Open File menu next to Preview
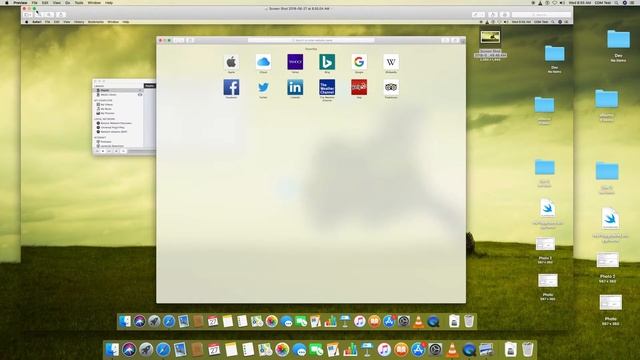 point(34,2)
